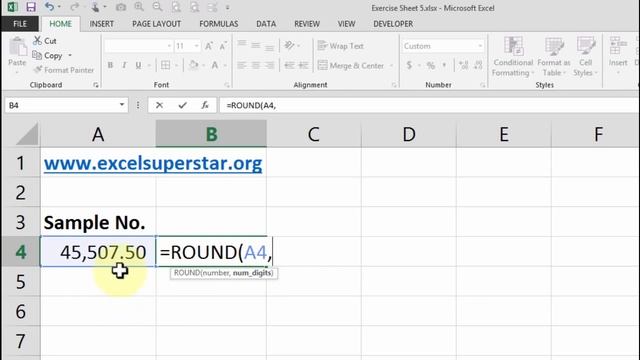Click the Insert Function fx button
The height and width of the screenshot is (360, 640).
coord(205,105)
